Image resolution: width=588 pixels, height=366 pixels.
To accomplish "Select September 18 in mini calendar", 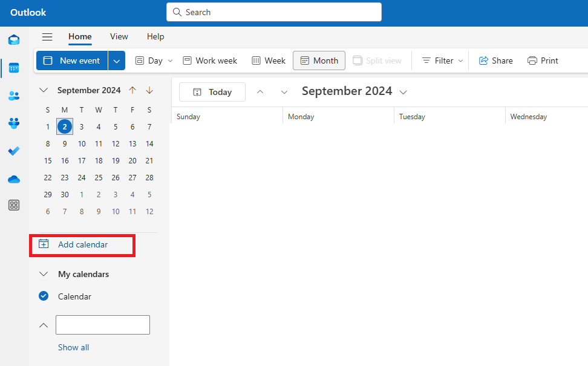I will pos(99,161).
